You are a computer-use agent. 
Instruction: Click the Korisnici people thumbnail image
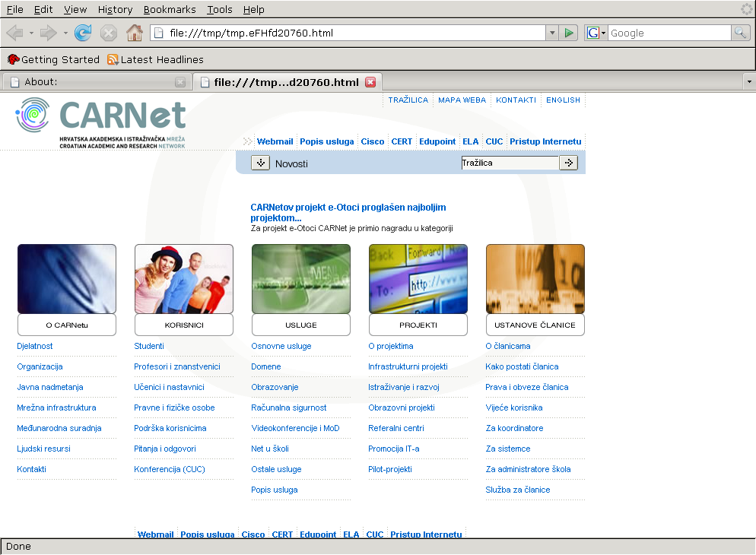pos(184,279)
